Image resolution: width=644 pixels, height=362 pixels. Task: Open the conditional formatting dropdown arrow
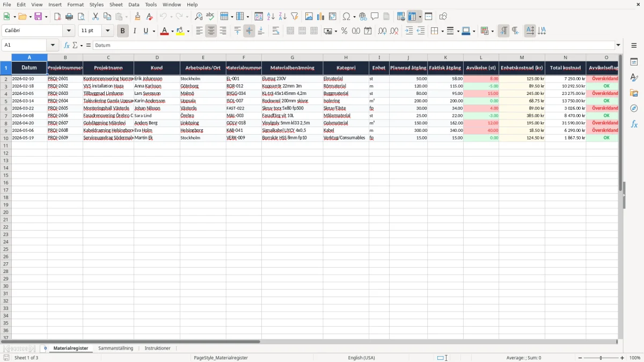point(492,31)
